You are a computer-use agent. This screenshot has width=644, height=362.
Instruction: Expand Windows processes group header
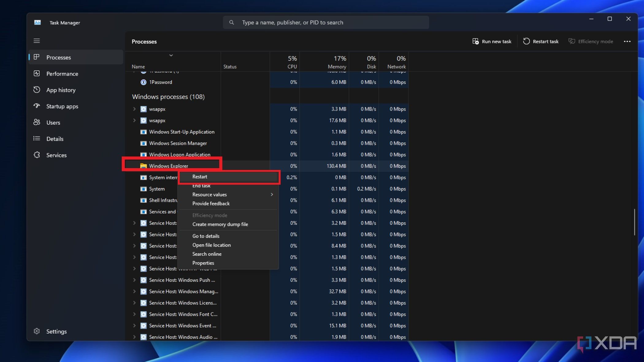[168, 96]
